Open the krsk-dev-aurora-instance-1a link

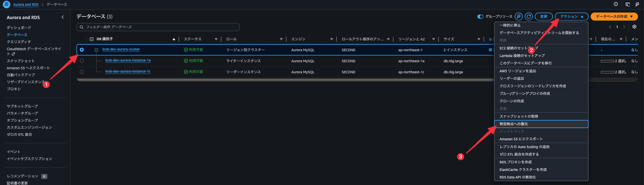(128, 60)
